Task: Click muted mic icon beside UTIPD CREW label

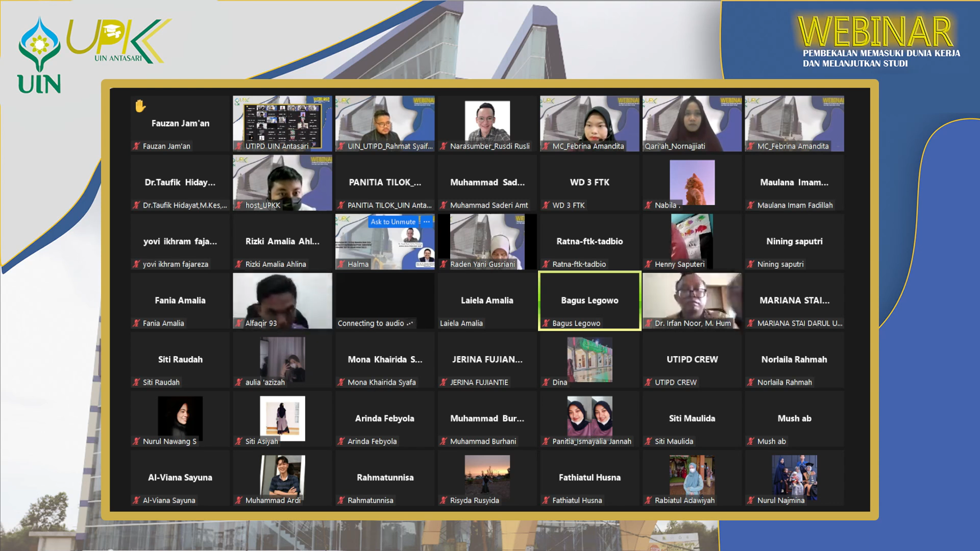Action: tap(648, 382)
